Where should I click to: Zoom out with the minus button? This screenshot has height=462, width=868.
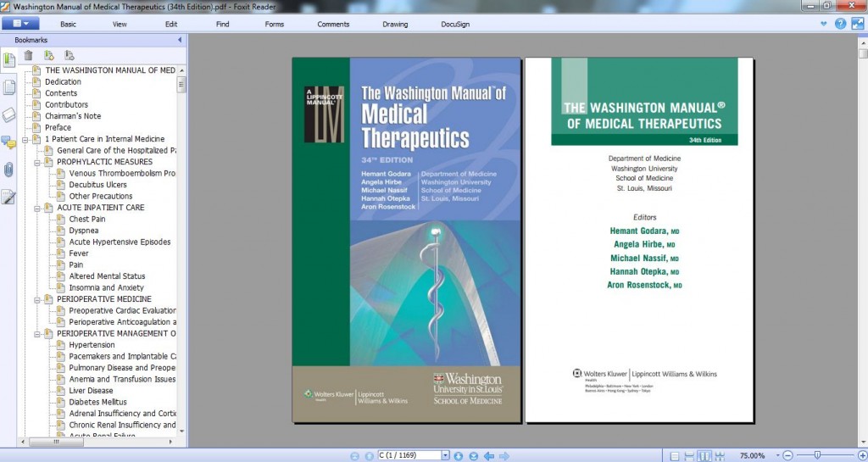[x=787, y=456]
